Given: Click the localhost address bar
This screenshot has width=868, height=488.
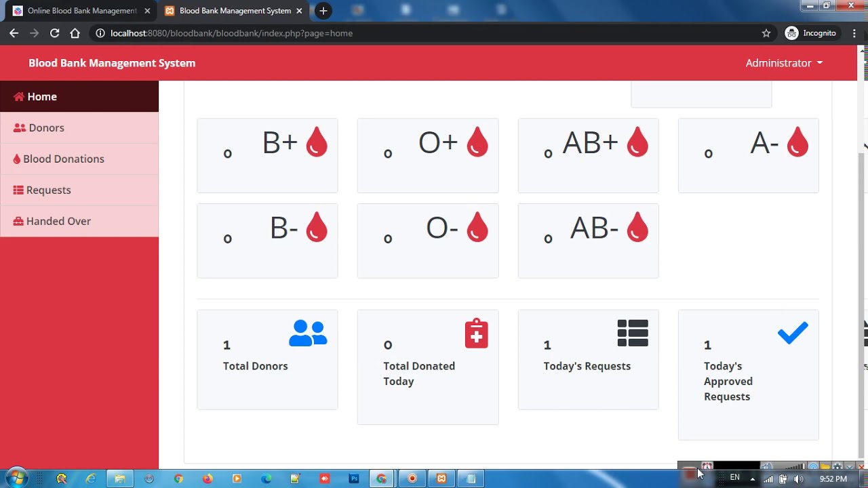Looking at the screenshot, I should [x=434, y=33].
